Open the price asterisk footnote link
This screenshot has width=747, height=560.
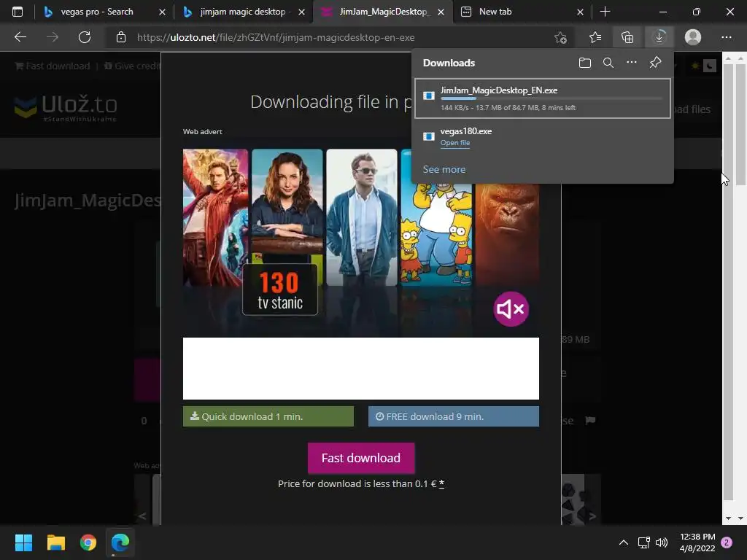(441, 483)
